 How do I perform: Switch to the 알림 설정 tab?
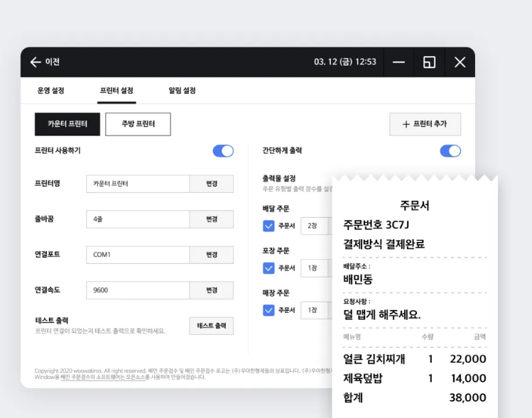[x=183, y=91]
